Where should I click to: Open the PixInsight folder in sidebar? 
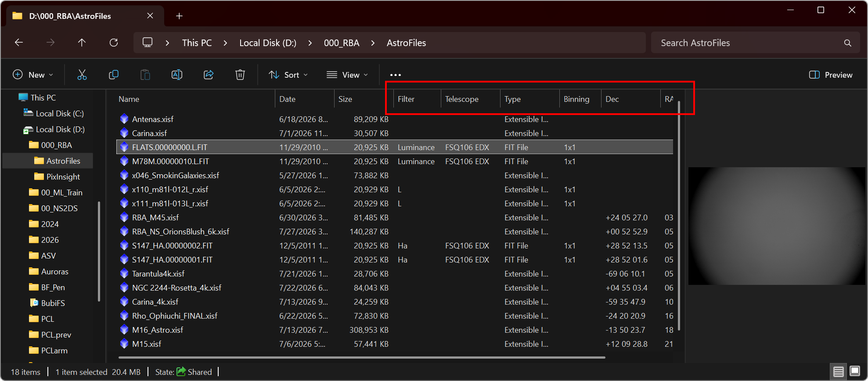pos(63,176)
